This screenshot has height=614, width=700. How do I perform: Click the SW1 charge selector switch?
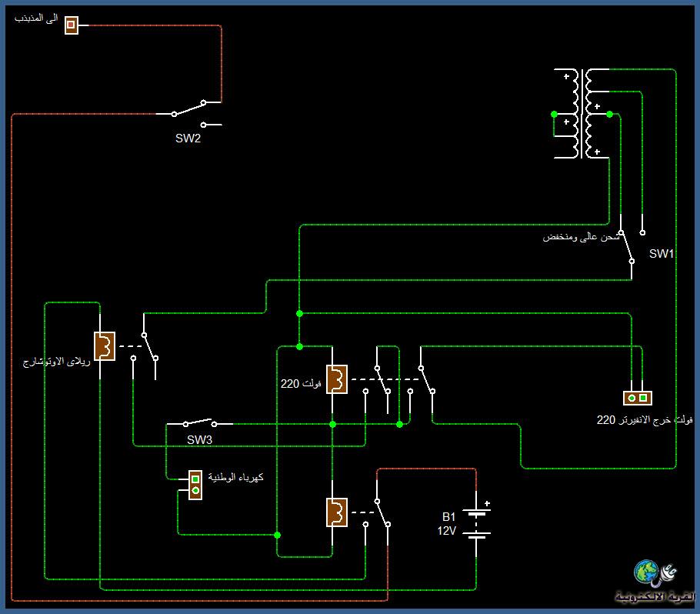pos(632,246)
